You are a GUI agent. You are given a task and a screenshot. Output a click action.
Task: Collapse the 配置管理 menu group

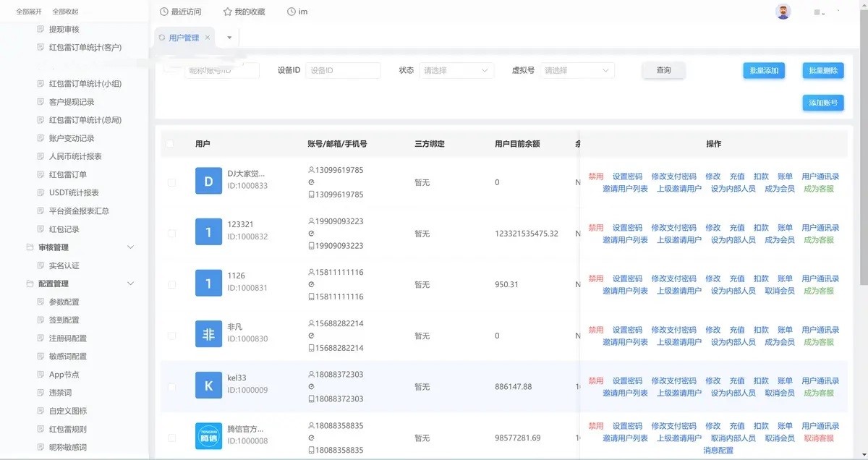click(x=130, y=284)
